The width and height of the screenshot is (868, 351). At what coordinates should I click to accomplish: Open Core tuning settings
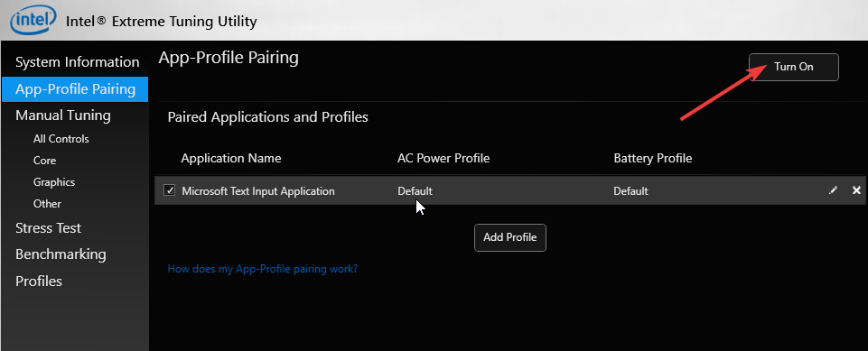(44, 161)
